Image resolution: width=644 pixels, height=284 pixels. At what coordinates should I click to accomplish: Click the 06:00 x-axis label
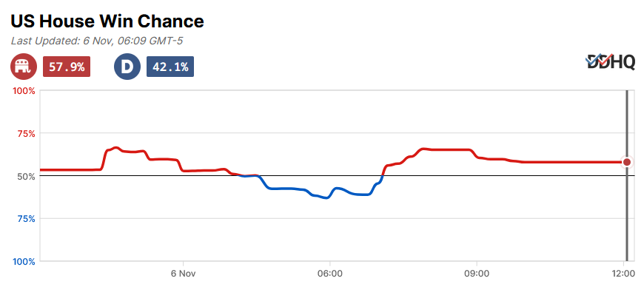(330, 272)
